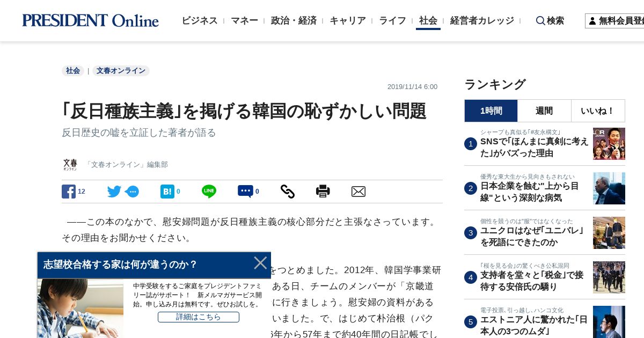Click the member person icon in header

coord(592,21)
